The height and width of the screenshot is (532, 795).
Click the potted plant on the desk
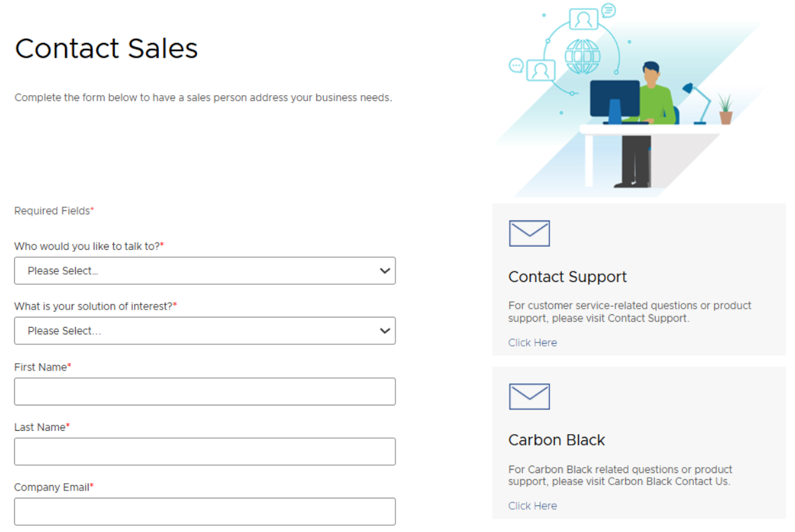point(725,109)
